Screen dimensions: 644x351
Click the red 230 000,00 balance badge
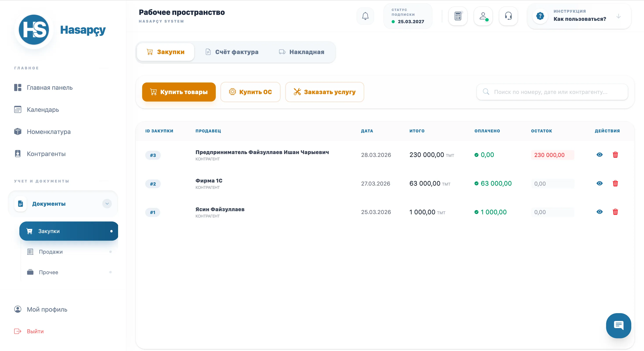[x=552, y=155]
